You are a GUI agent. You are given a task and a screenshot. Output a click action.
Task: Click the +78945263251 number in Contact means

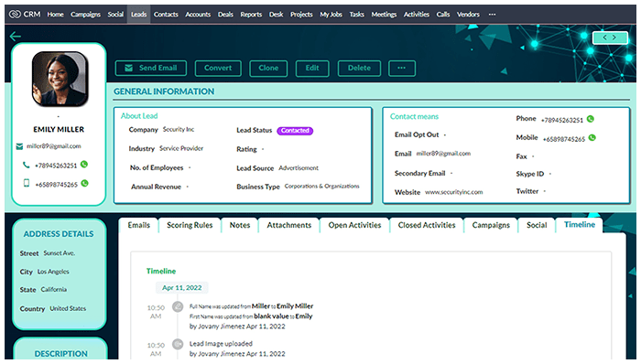point(561,120)
